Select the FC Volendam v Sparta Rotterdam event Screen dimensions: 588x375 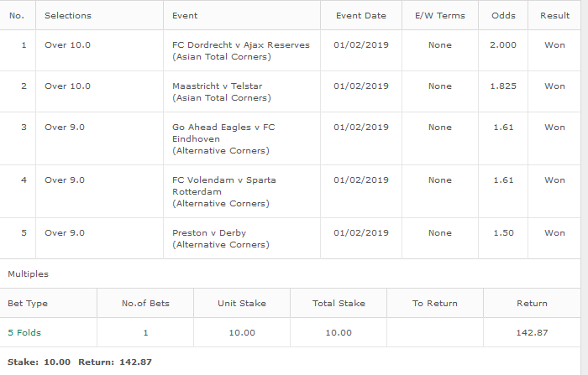(x=224, y=192)
